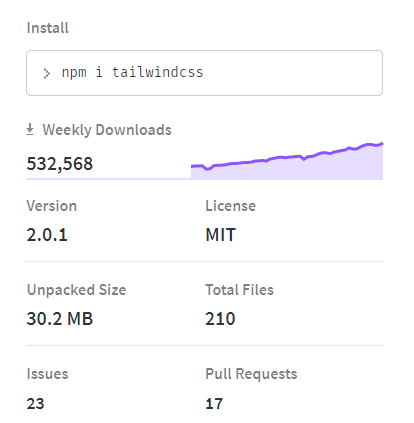The height and width of the screenshot is (423, 414).
Task: Click the Total Files label
Action: [239, 290]
